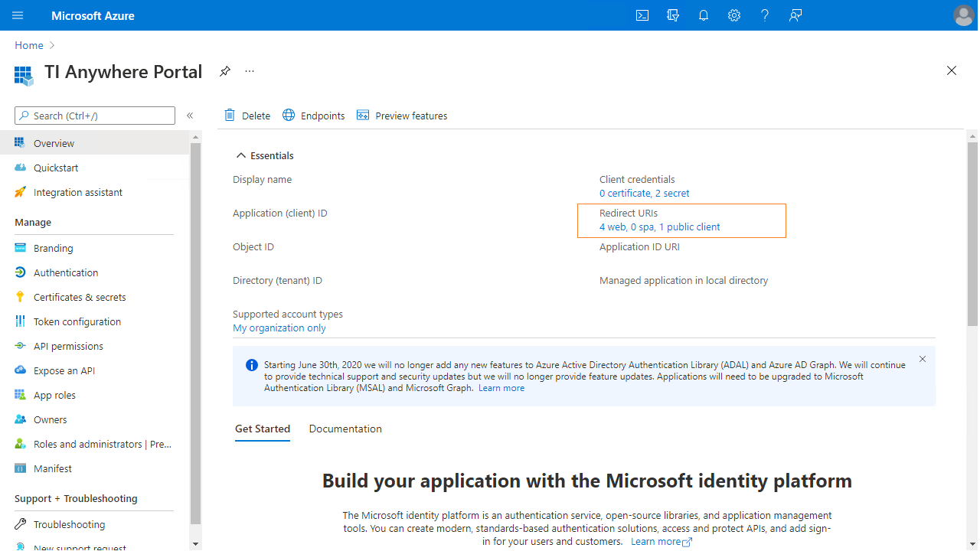980x551 pixels.
Task: Switch to the Documentation tab
Action: click(345, 429)
